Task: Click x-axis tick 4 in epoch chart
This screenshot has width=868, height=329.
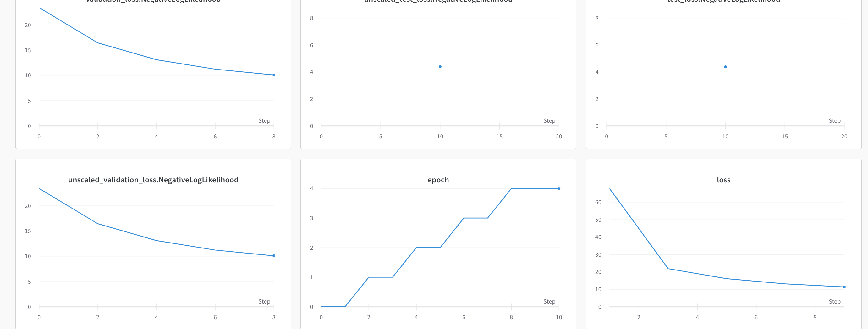Action: click(x=416, y=317)
